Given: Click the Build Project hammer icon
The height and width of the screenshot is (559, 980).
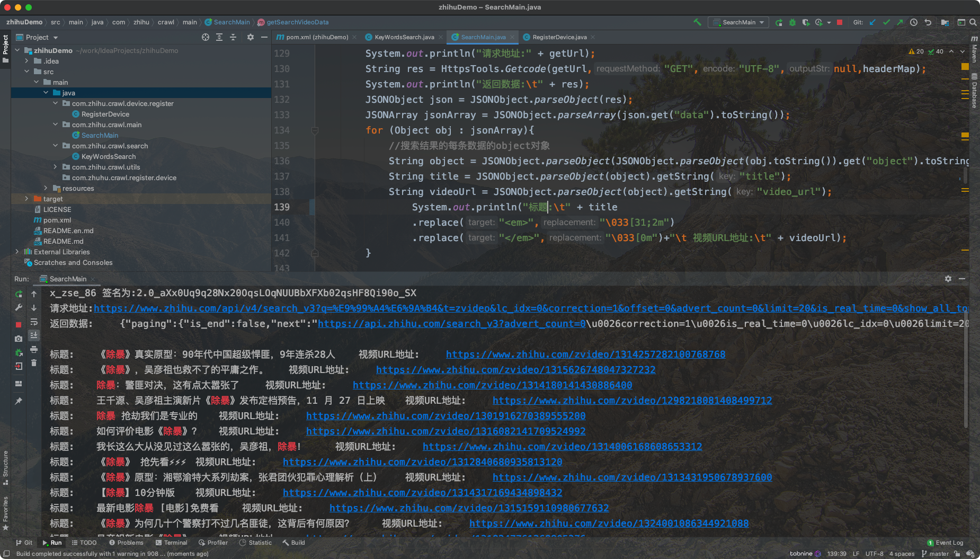Looking at the screenshot, I should pos(697,22).
